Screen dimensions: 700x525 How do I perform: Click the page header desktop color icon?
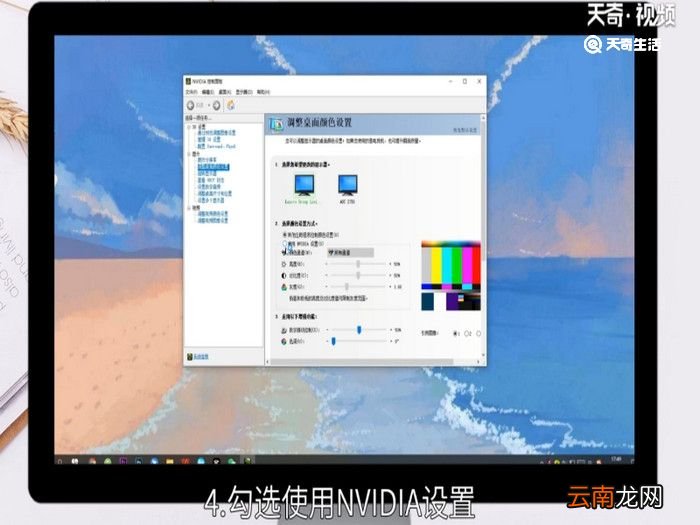point(276,124)
